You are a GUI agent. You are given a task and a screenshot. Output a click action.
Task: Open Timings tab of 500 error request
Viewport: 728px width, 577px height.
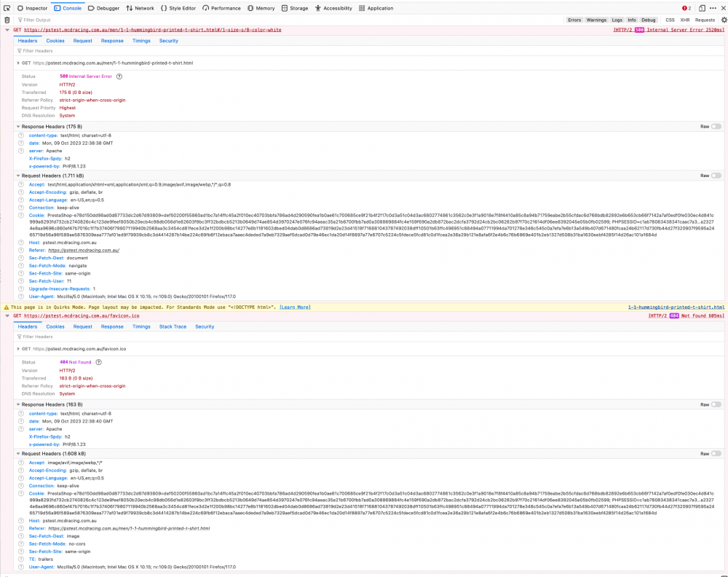141,41
